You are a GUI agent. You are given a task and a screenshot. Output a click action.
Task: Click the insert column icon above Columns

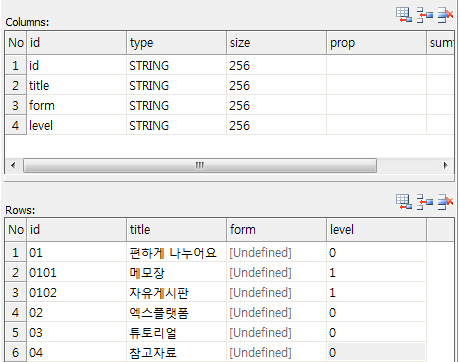click(x=424, y=15)
